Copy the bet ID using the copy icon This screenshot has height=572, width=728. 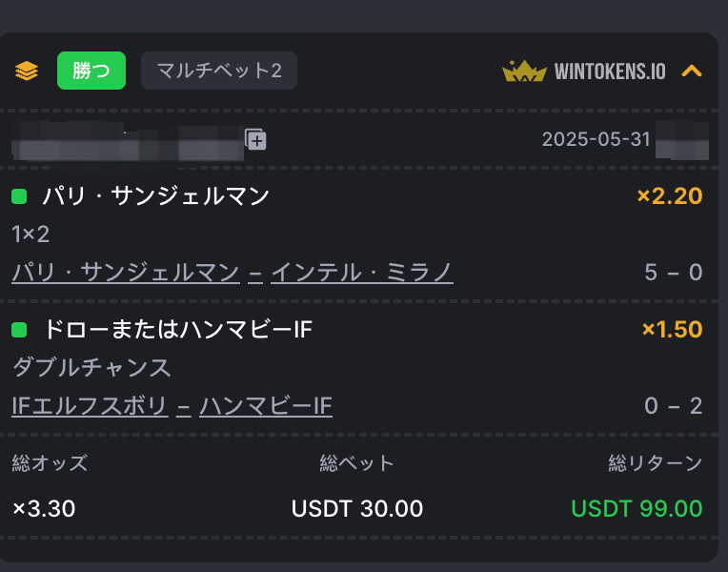point(255,139)
